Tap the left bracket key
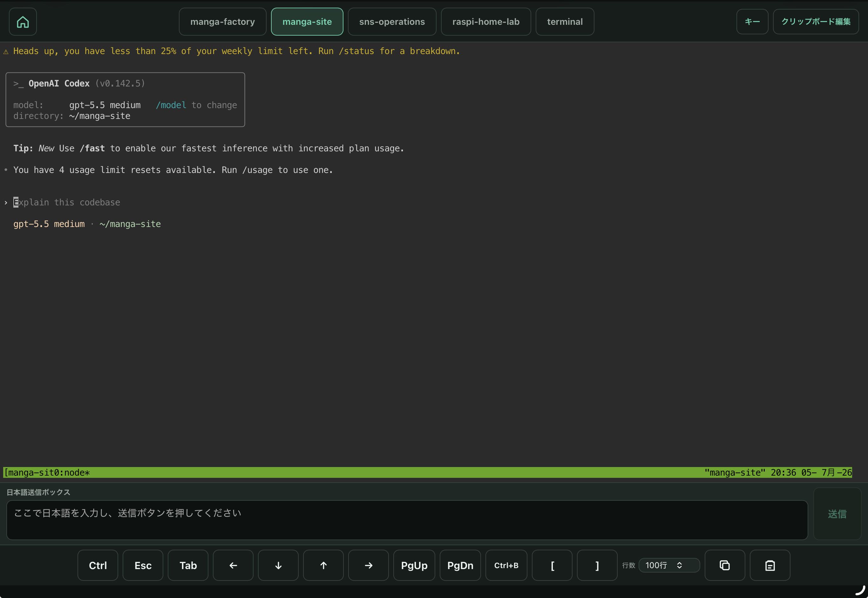Viewport: 868px width, 598px height. 552,565
